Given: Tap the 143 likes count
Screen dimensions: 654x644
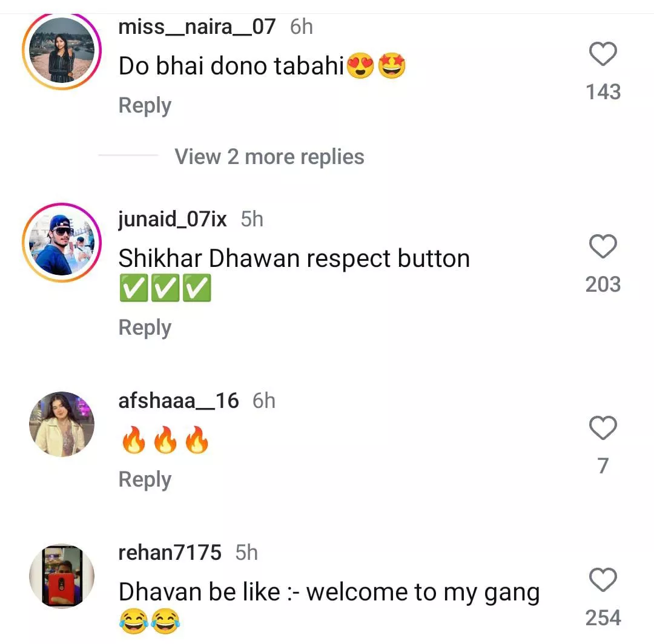Looking at the screenshot, I should click(603, 92).
